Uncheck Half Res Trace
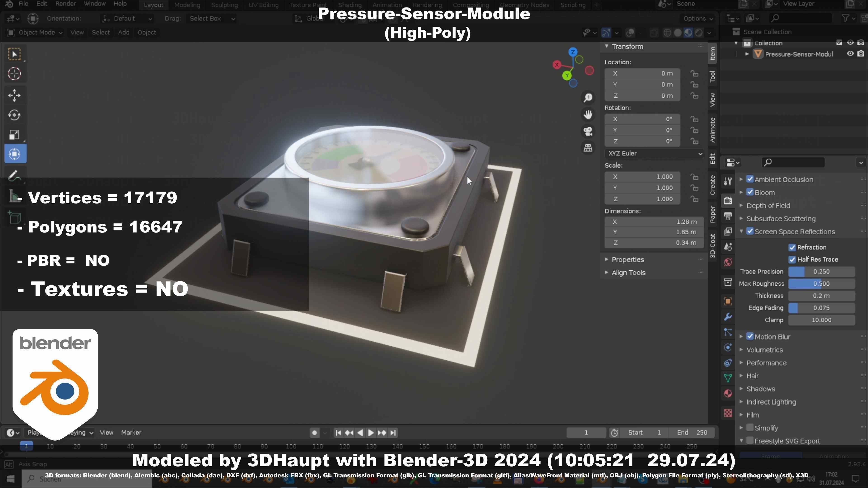Viewport: 868px width, 488px height. point(792,260)
